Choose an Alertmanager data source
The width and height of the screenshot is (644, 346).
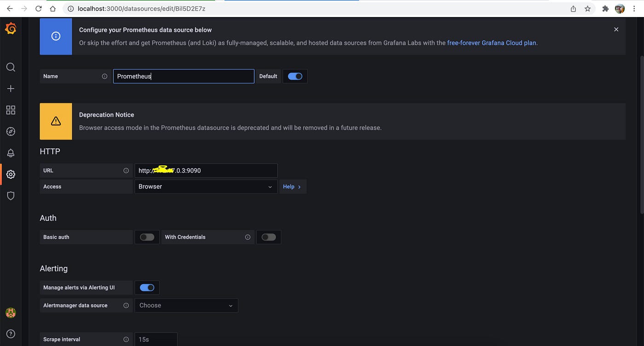(186, 305)
